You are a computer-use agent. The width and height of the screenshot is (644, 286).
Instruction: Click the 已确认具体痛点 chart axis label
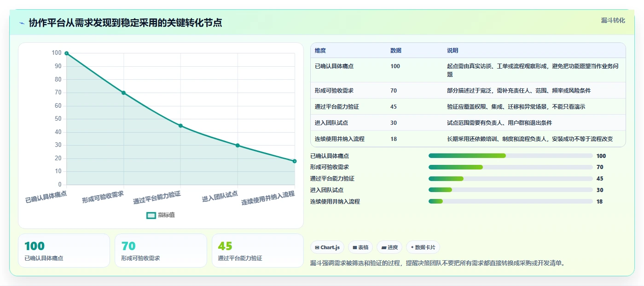click(46, 197)
